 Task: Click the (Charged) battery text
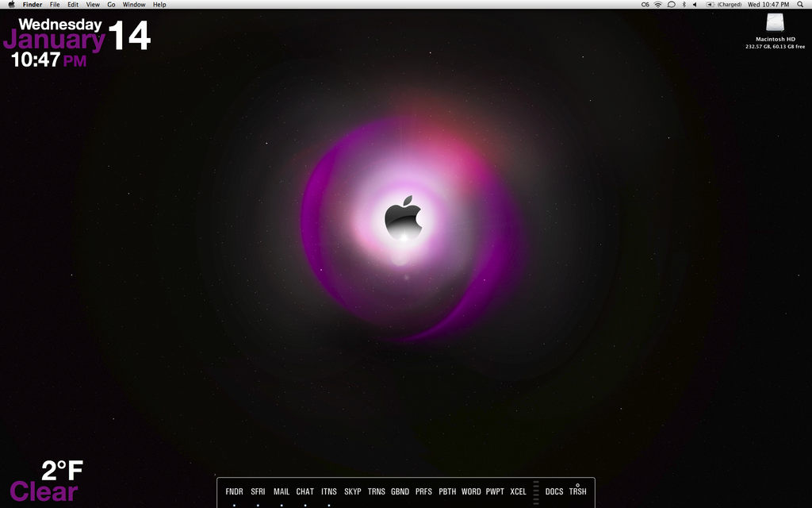730,4
